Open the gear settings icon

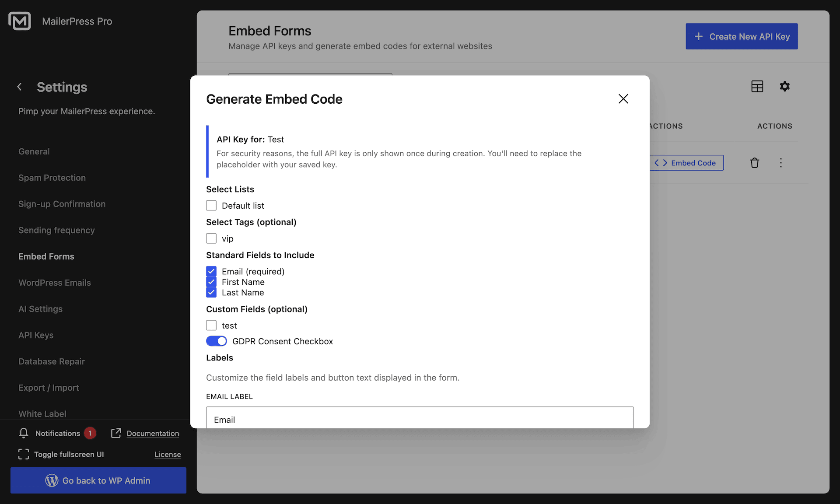tap(784, 86)
